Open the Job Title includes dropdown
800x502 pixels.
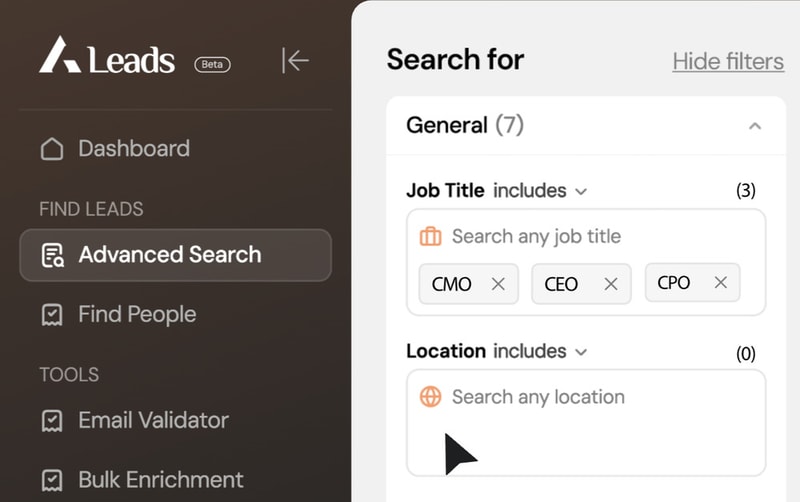[x=540, y=190]
